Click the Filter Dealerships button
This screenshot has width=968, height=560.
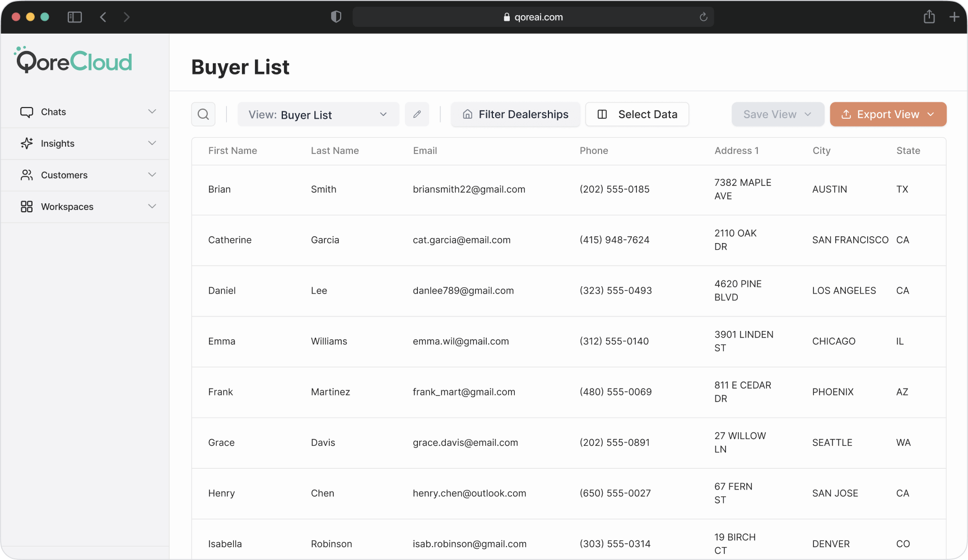point(515,114)
